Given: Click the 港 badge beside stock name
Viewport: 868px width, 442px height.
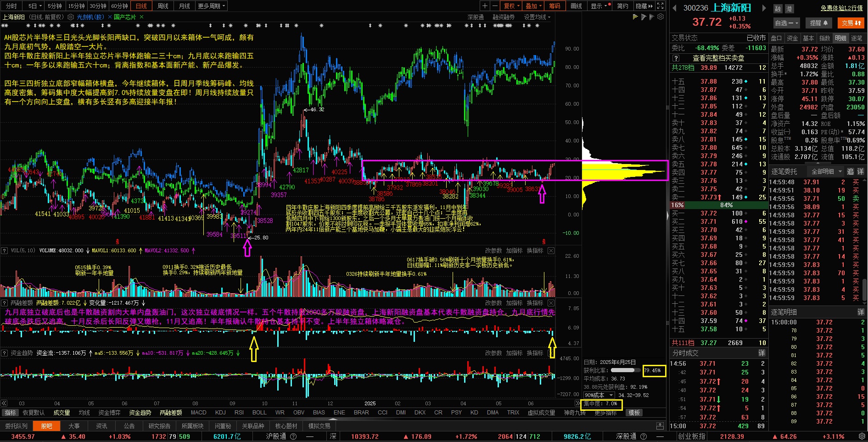Looking at the screenshot, I should coord(789,9).
